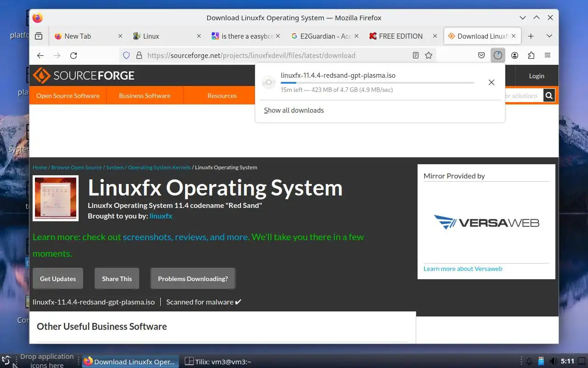
Task: Open the Open Source Software menu
Action: 68,96
